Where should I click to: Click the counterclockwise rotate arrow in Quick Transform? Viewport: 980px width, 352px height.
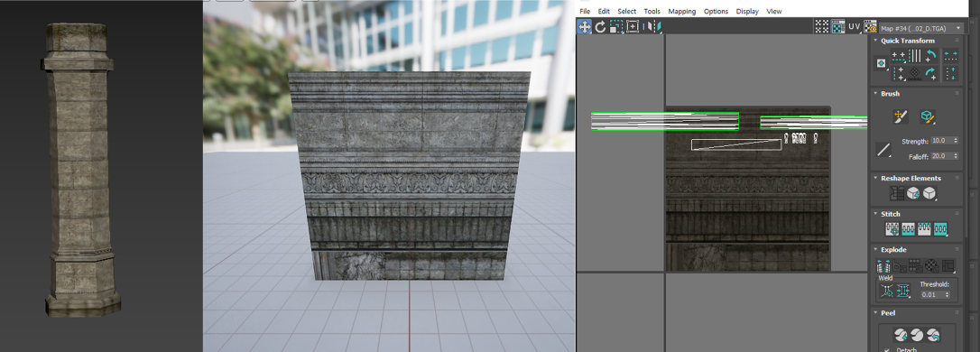tap(930, 56)
